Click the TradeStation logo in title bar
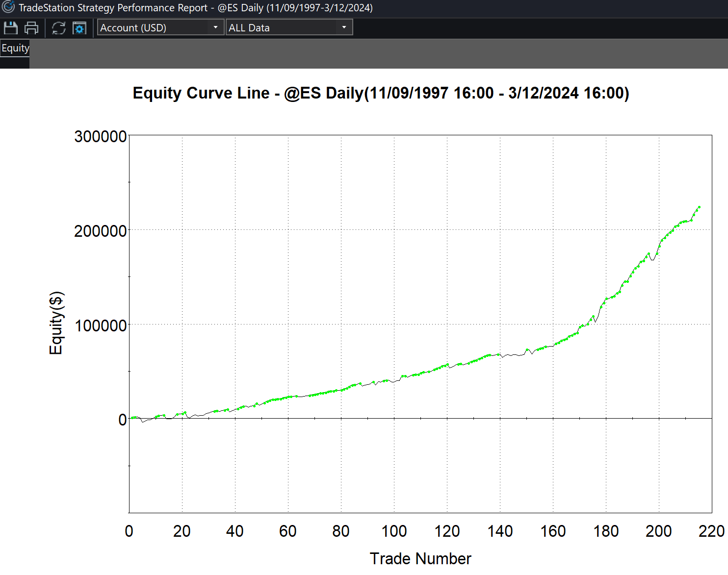728x575 pixels. click(8, 7)
